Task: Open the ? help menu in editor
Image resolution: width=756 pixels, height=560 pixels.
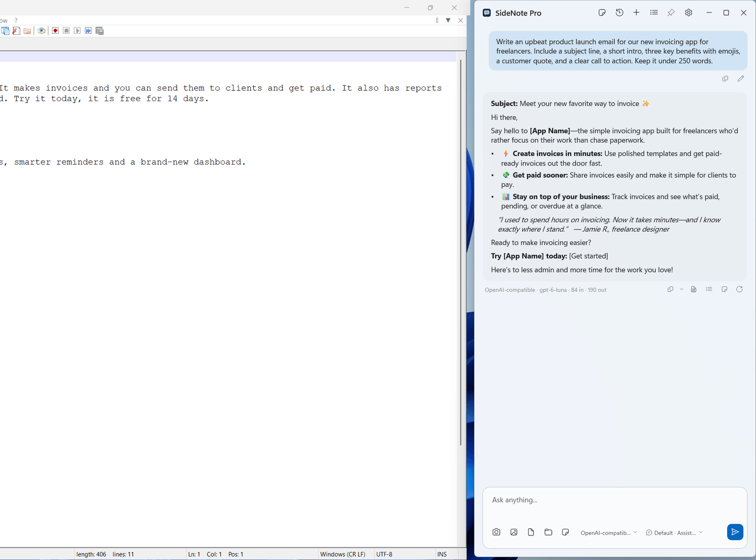Action: pyautogui.click(x=16, y=20)
